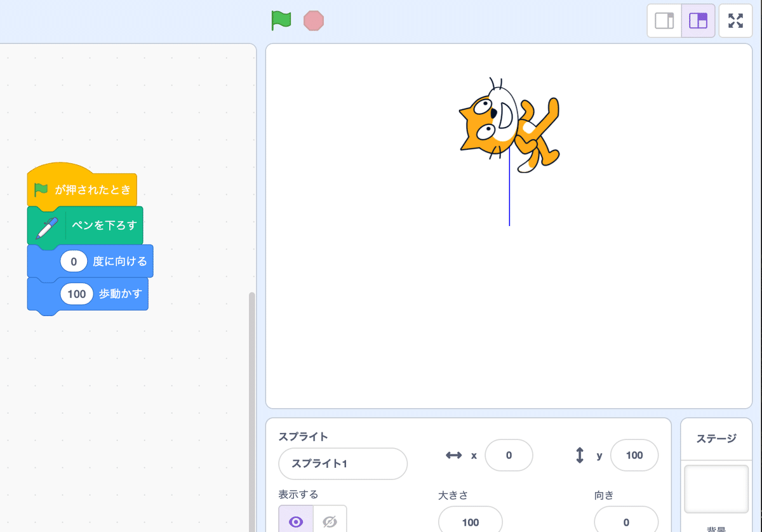This screenshot has height=532, width=762.
Task: Click the 'スプライト' label
Action: click(303, 437)
